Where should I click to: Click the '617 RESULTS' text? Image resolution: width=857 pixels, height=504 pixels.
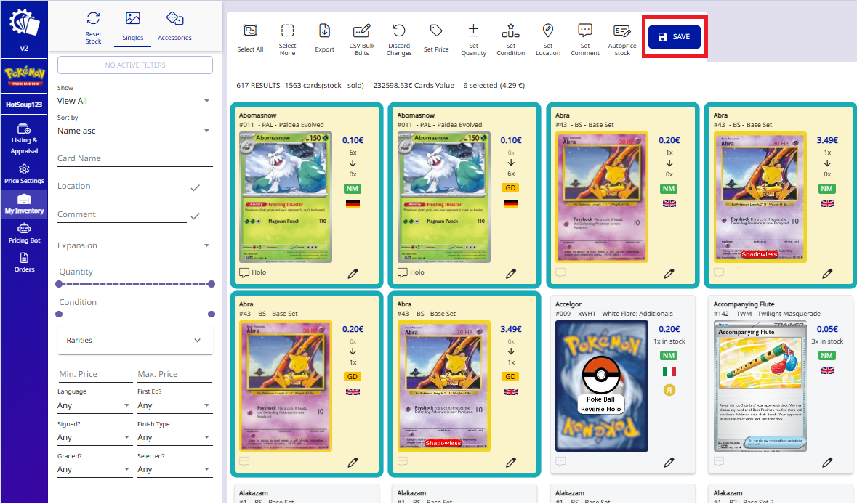(x=258, y=85)
